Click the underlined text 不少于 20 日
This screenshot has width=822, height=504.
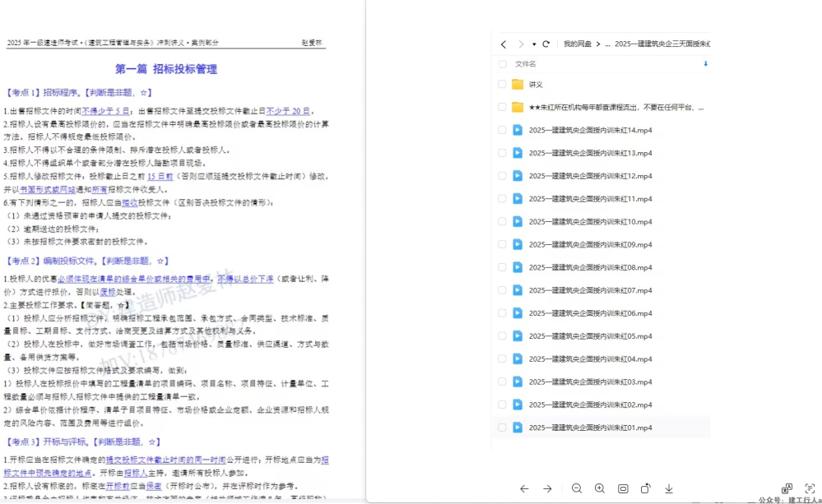288,111
